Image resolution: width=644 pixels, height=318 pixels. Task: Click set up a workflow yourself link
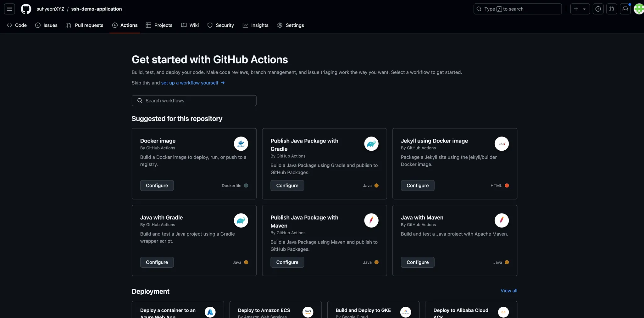[x=193, y=83]
